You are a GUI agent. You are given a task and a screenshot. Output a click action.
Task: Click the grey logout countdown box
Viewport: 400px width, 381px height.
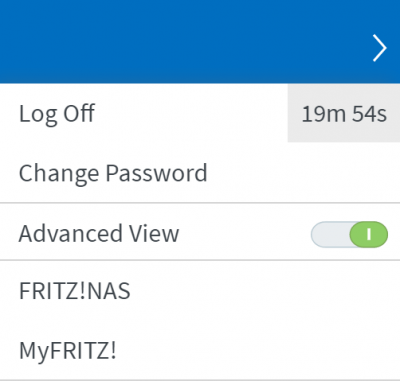(344, 114)
